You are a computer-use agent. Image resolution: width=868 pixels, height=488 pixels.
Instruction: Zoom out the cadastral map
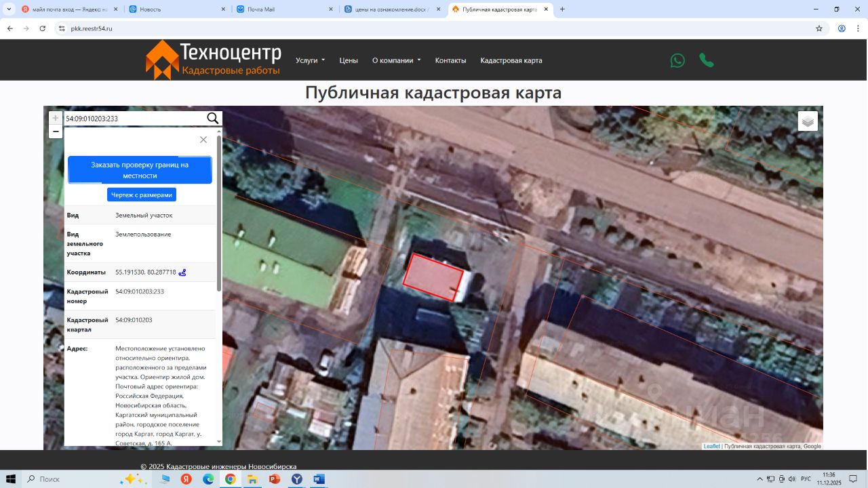click(56, 131)
